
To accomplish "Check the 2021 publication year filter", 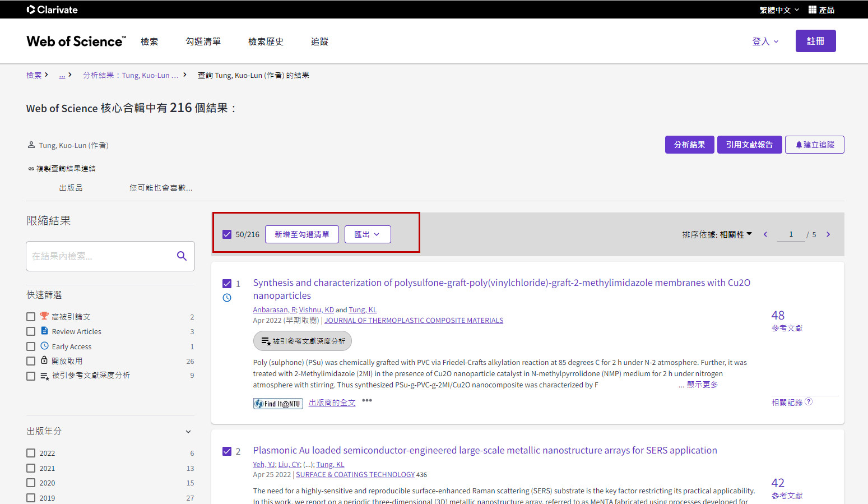I will coord(31,468).
